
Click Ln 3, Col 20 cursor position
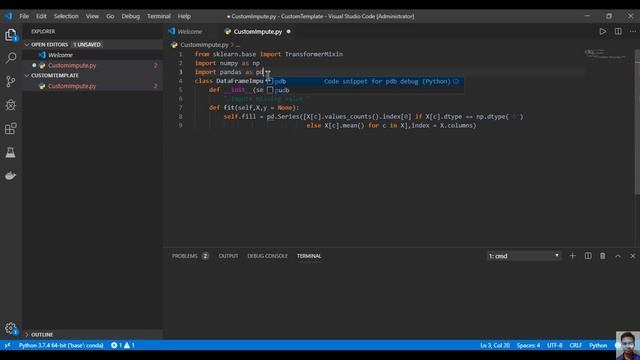tap(495, 345)
